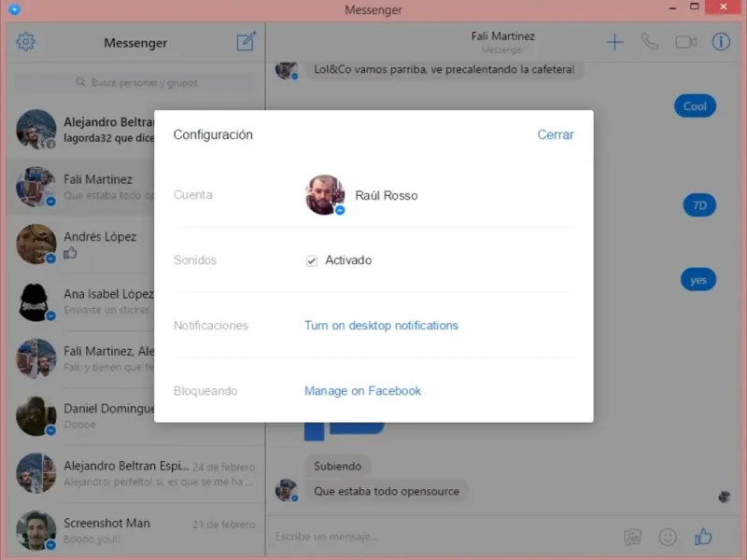Start a video call via camera icon

tap(686, 42)
